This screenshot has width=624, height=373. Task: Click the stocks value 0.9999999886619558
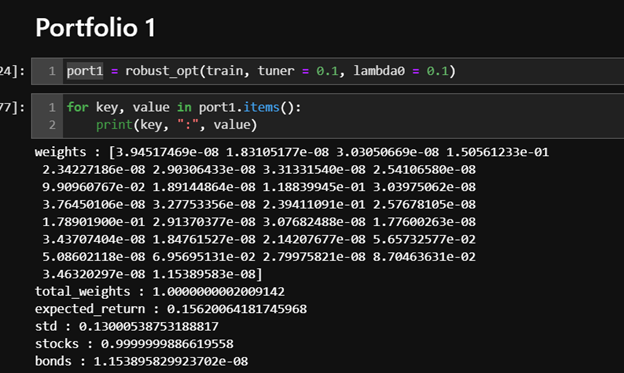coord(167,344)
